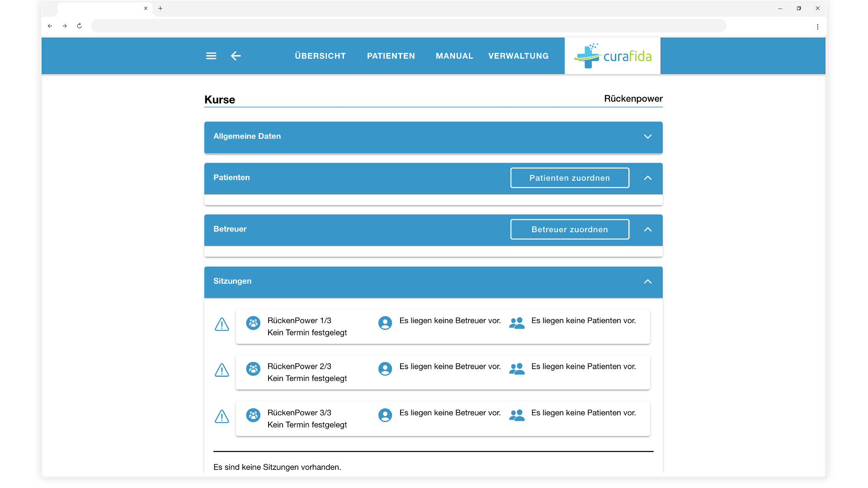Click browser back arrow
The height and width of the screenshot is (488, 868).
tap(50, 26)
